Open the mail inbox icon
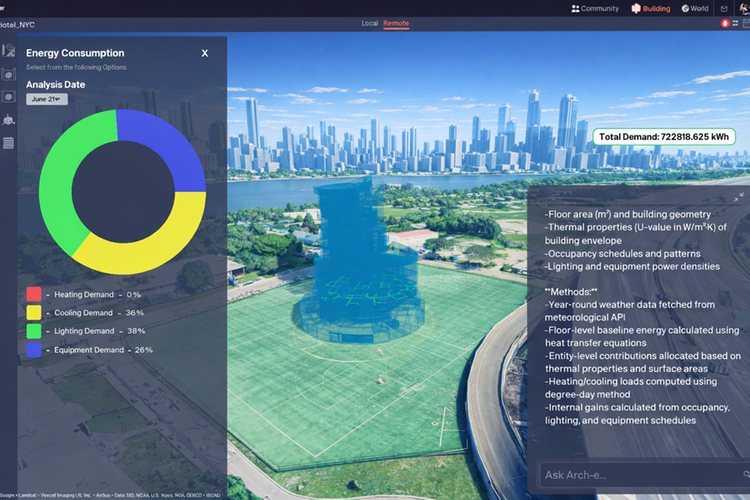The width and height of the screenshot is (750, 500). coord(724,9)
